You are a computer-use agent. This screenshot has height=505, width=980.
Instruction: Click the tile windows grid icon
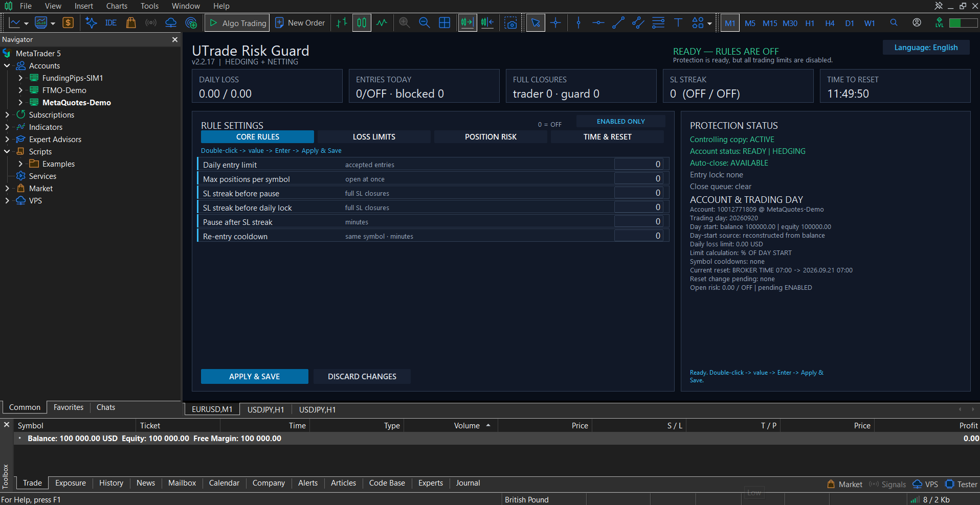(444, 23)
